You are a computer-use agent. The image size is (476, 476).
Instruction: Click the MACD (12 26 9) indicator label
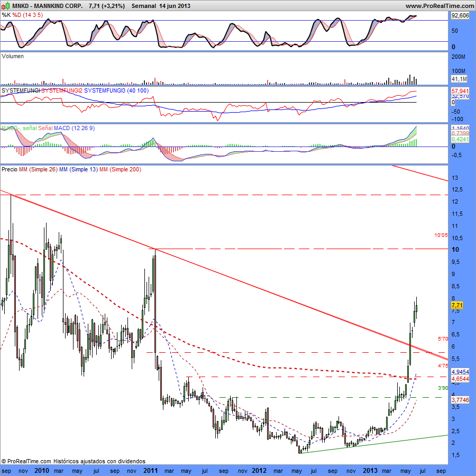(x=74, y=128)
